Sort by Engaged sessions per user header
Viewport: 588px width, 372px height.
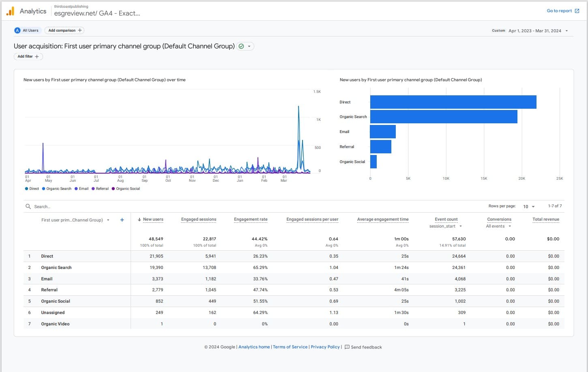click(312, 219)
